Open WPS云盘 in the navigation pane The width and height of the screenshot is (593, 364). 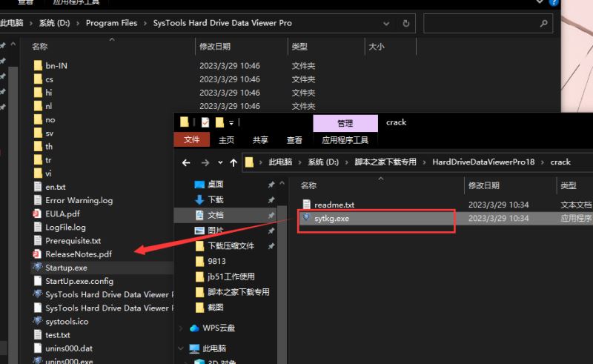218,328
